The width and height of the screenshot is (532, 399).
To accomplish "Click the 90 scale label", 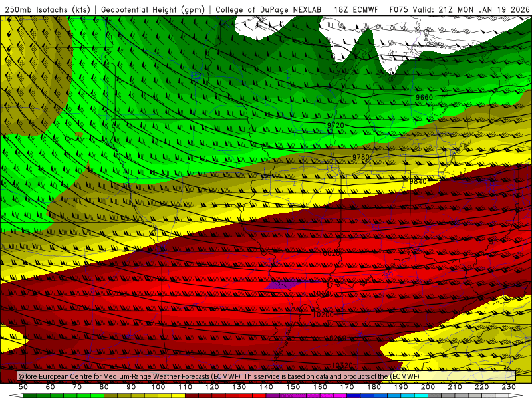I will click(x=131, y=387).
